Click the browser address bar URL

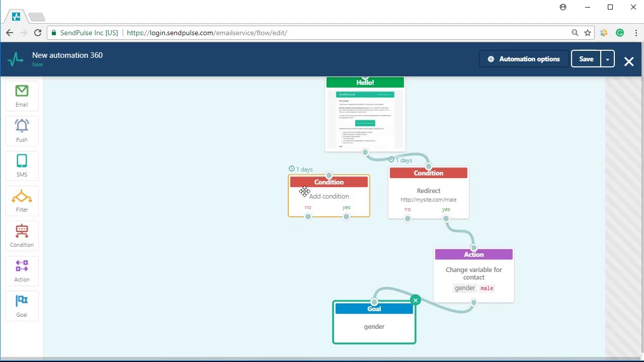tap(207, 33)
